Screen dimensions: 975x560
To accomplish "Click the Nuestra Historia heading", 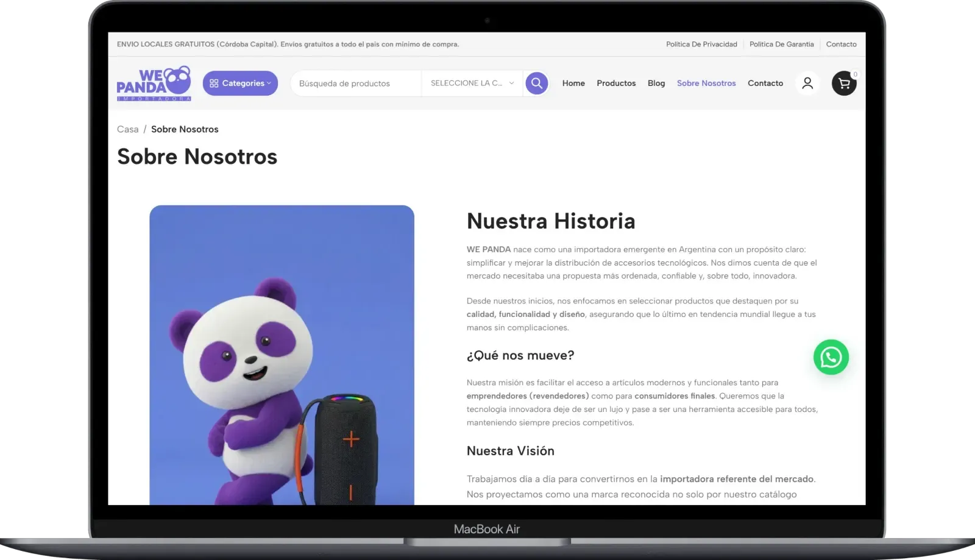I will click(551, 221).
